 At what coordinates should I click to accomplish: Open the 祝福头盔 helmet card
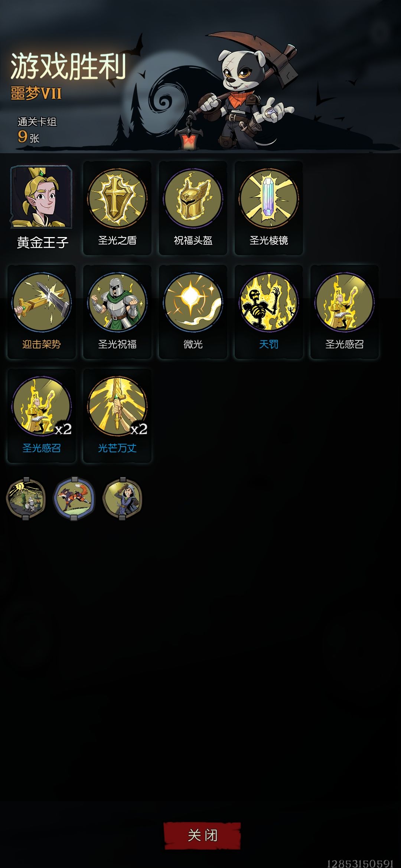tap(193, 208)
